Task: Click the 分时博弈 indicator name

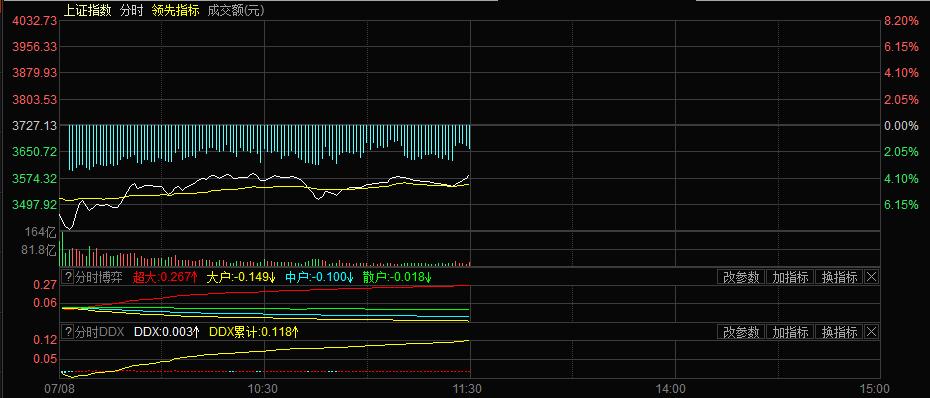Action: coord(98,277)
